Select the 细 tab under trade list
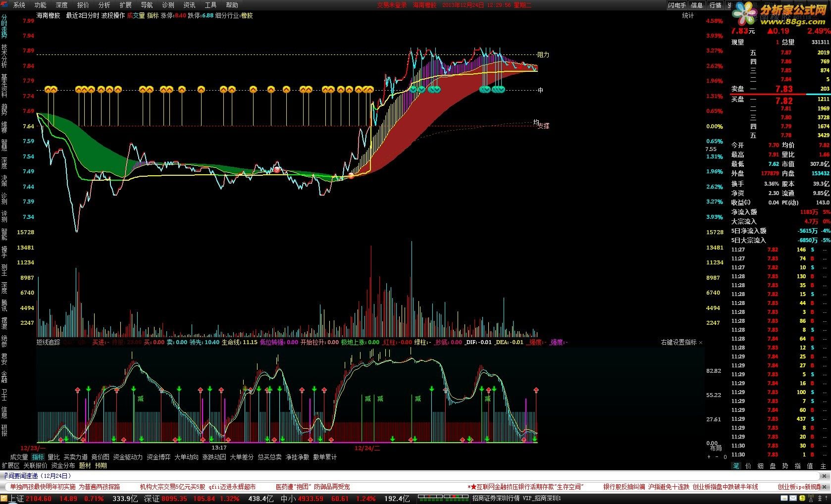 (761, 466)
